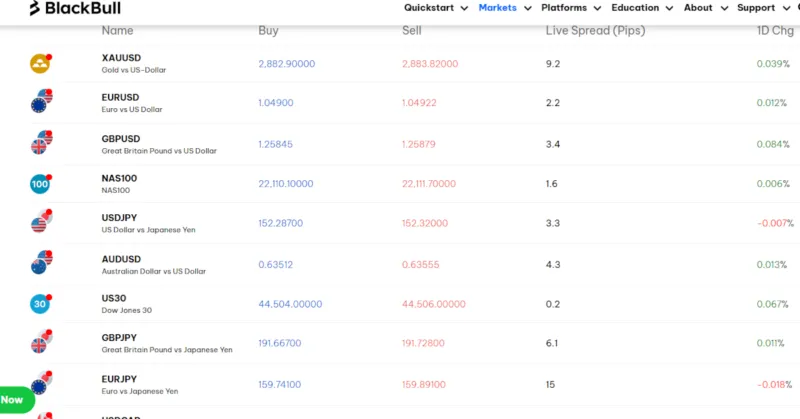Click the NAS100 index icon
Viewport: 800px width, 419px height.
41,184
